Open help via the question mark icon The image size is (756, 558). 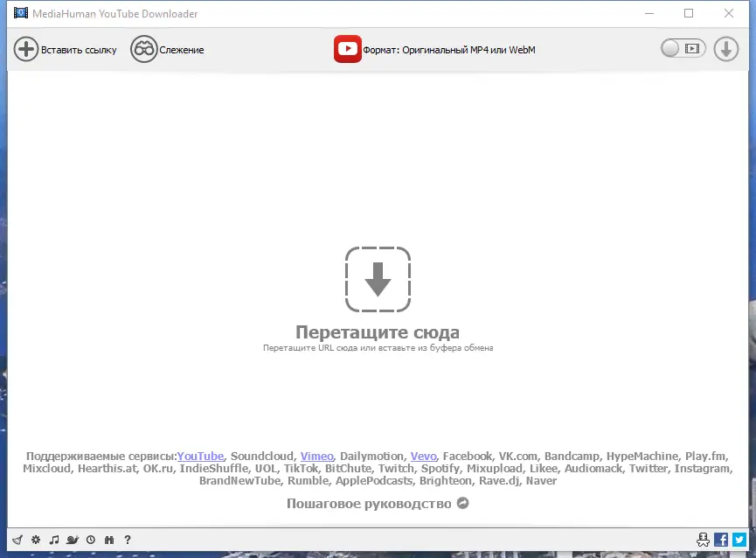[x=126, y=540]
